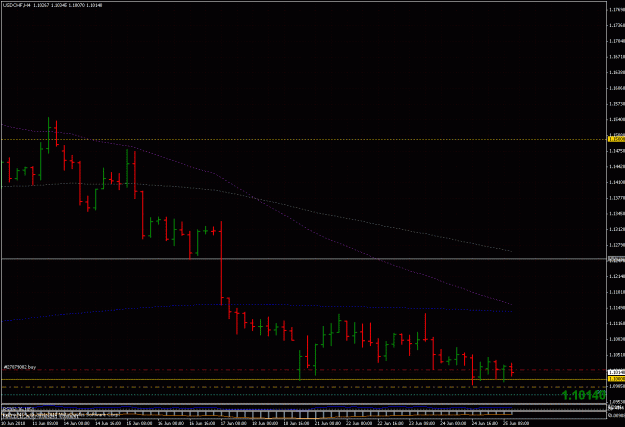Image resolution: width=625 pixels, height=427 pixels.
Task: Click the 14 Jun 00:00 time label
Action: pyautogui.click(x=77, y=423)
